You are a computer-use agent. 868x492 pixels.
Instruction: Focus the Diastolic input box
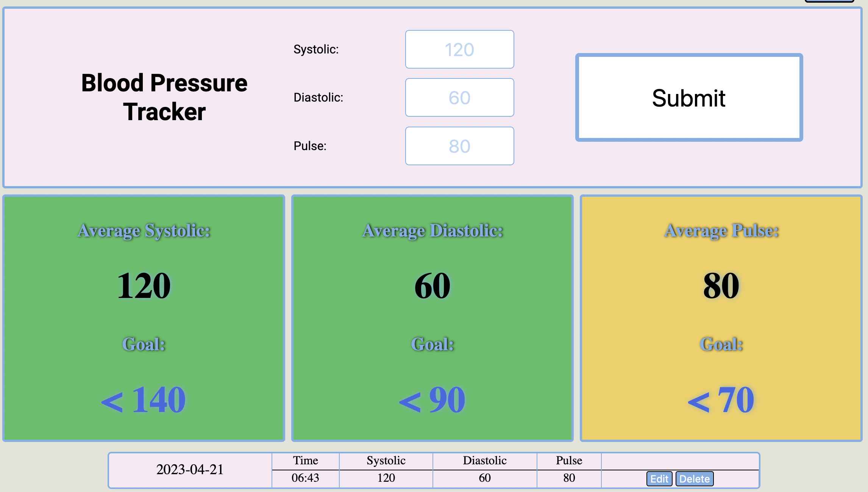tap(459, 97)
